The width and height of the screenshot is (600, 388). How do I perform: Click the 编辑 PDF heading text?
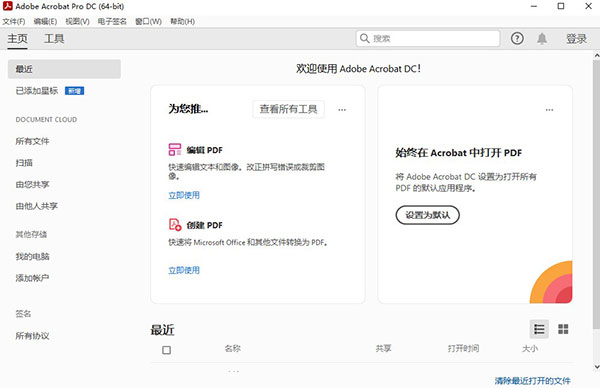point(204,150)
